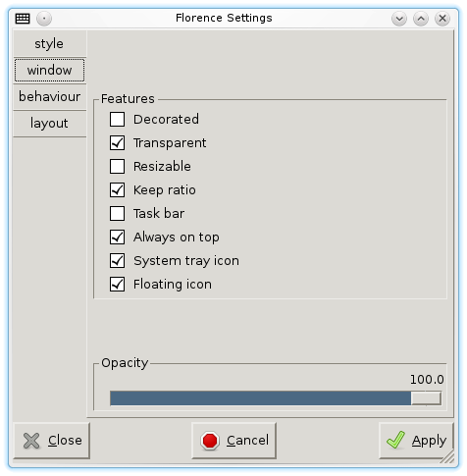Click the Apply button with green checkmark

(x=416, y=441)
